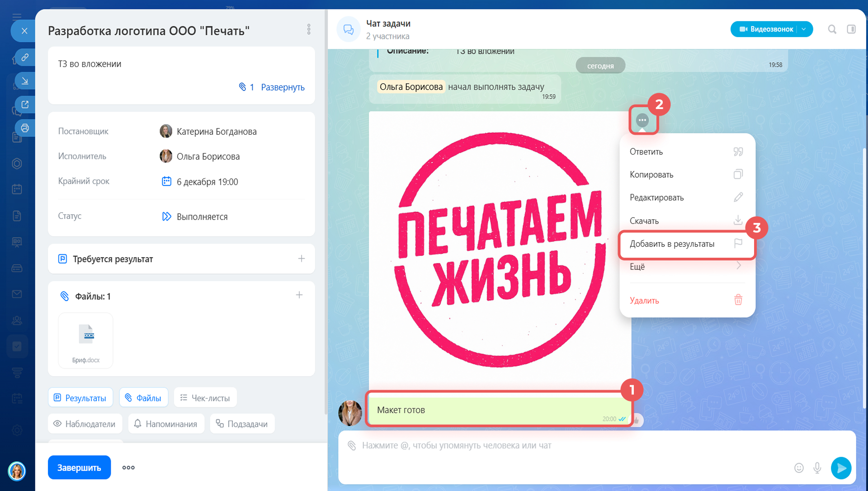Click the print task icon
The width and height of the screenshot is (868, 491).
pos(25,128)
